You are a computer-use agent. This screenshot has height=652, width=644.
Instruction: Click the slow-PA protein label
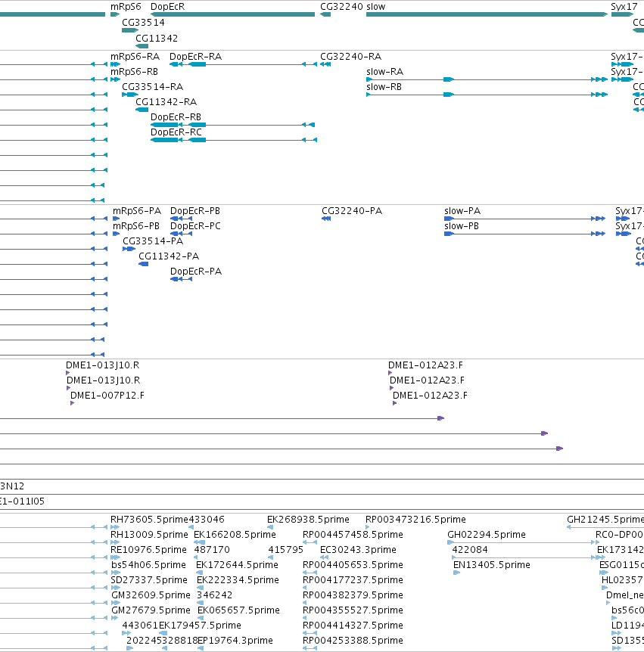tap(462, 211)
